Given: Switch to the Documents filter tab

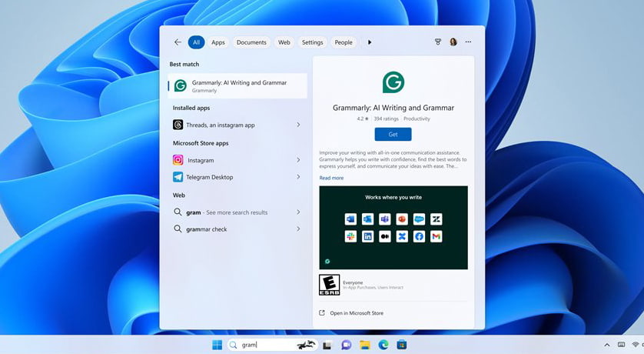Looking at the screenshot, I should coord(251,42).
